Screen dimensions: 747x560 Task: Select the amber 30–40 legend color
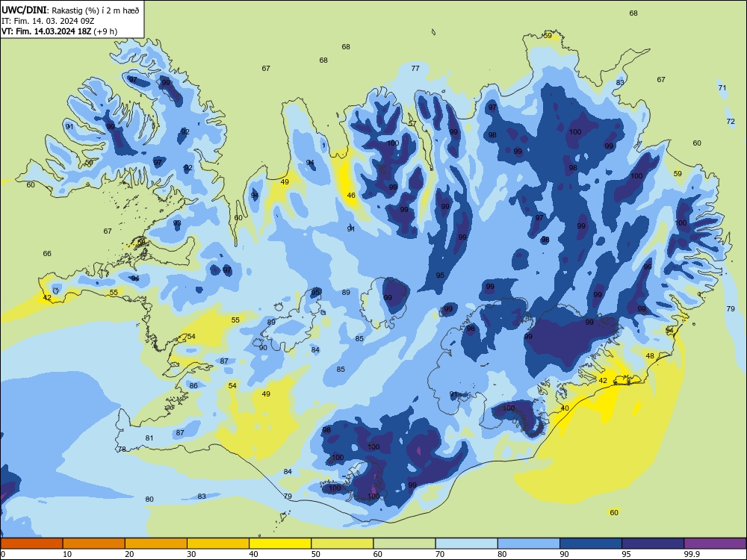tap(218, 544)
